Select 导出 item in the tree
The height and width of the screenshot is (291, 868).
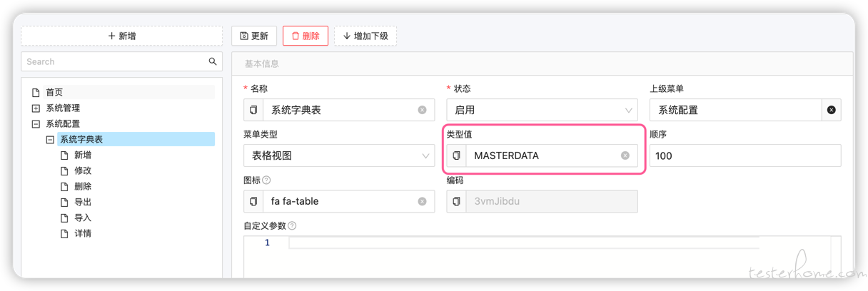(x=83, y=202)
